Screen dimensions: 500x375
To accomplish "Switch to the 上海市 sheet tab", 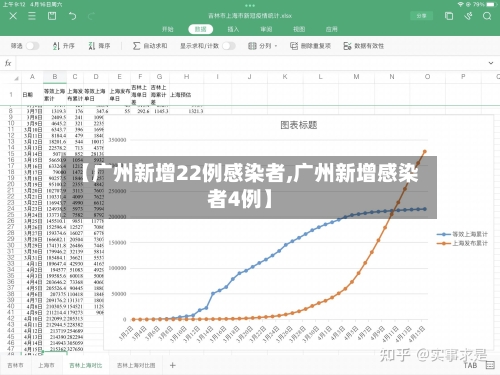I will tap(46, 365).
